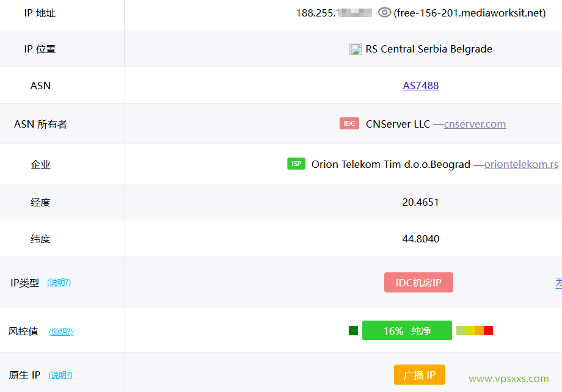Viewport: 562px width, 392px height.
Task: Click the 企业 row label
Action: click(x=40, y=164)
